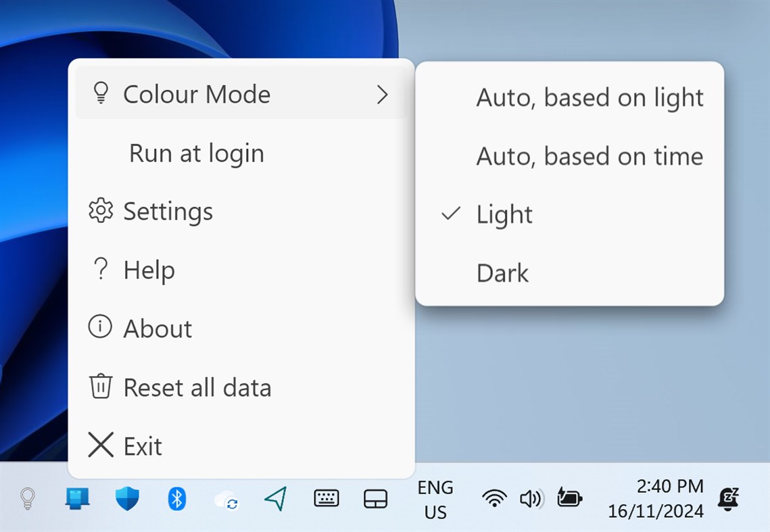Viewport: 770px width, 532px height.
Task: Open the Help menu entry
Action: [x=149, y=270]
